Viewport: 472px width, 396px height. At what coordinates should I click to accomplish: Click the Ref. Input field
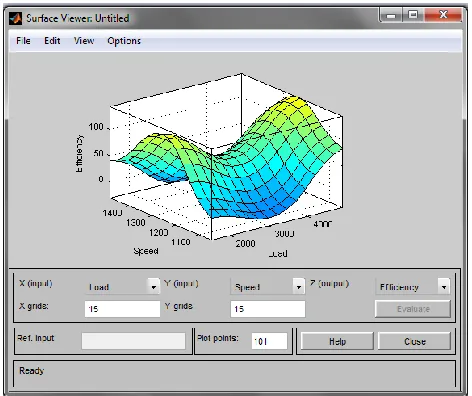(133, 341)
